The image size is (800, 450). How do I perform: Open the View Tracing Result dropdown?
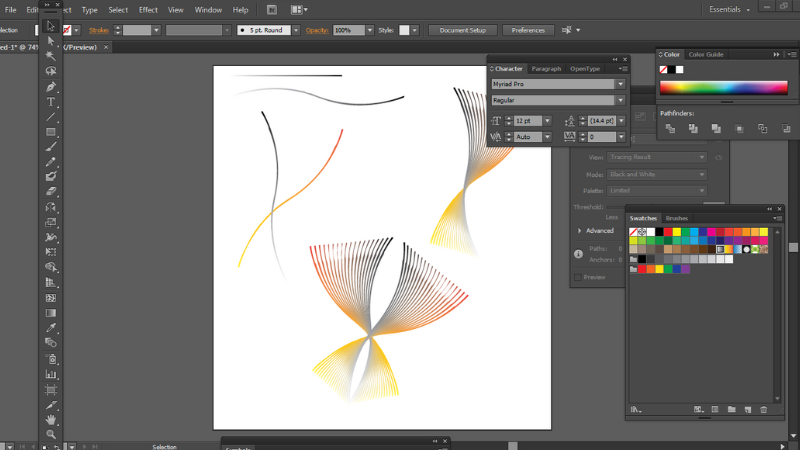[656, 158]
